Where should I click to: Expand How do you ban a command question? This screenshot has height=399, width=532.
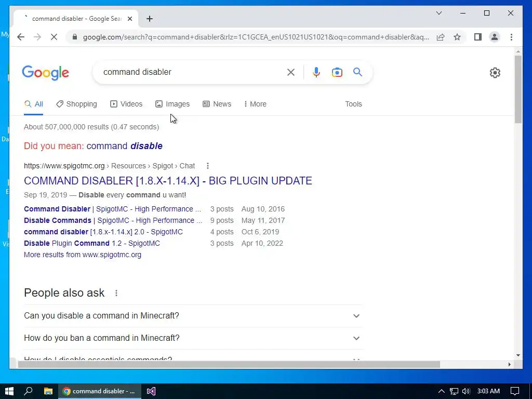(193, 338)
